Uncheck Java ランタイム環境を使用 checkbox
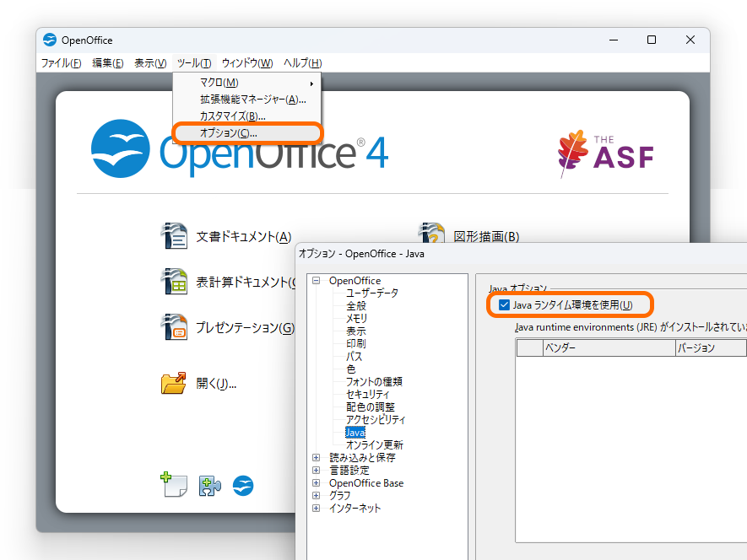 pyautogui.click(x=504, y=304)
